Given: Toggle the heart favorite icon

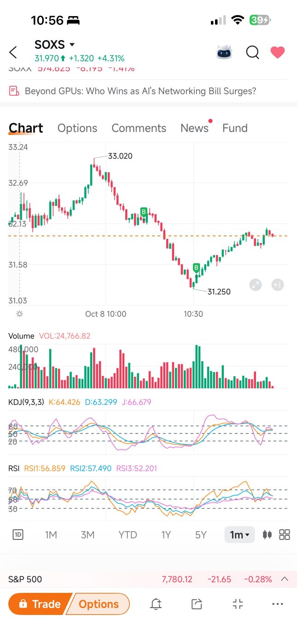Looking at the screenshot, I should (278, 53).
